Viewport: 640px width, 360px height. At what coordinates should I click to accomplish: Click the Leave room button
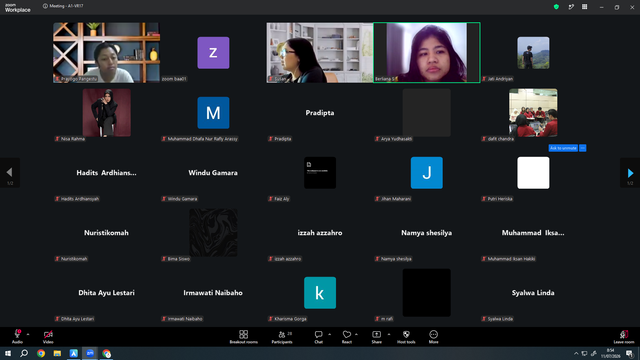coord(624,337)
